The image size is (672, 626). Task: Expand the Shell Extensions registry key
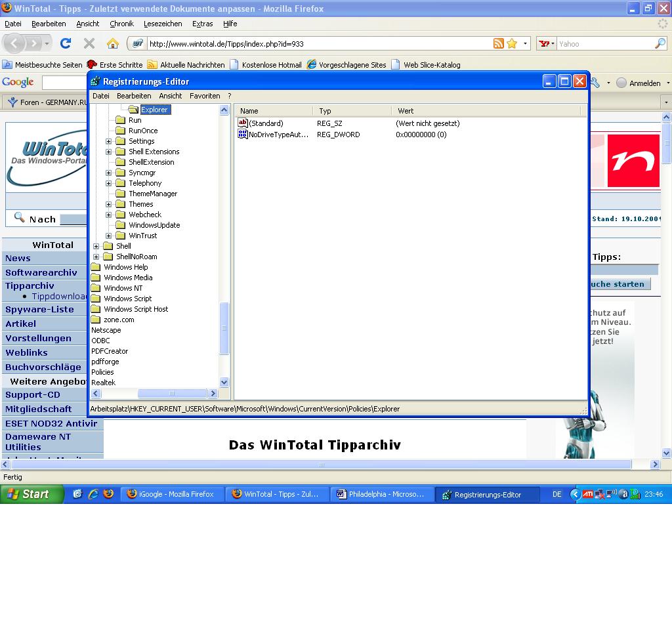109,152
